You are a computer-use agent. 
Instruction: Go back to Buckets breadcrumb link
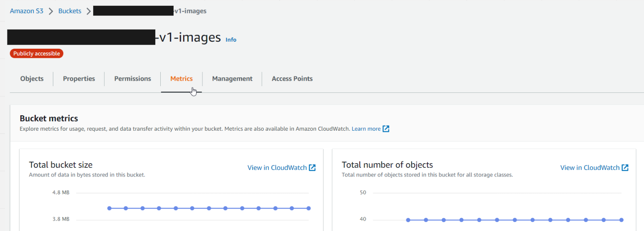[70, 11]
